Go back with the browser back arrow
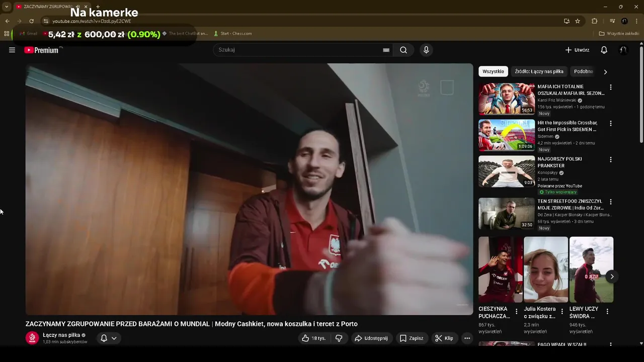 point(7,21)
